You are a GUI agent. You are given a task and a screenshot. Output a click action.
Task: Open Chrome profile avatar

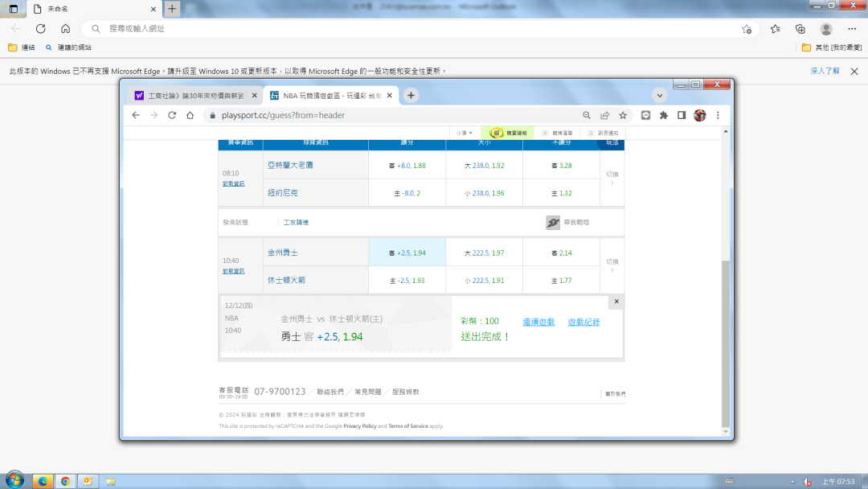pos(700,115)
